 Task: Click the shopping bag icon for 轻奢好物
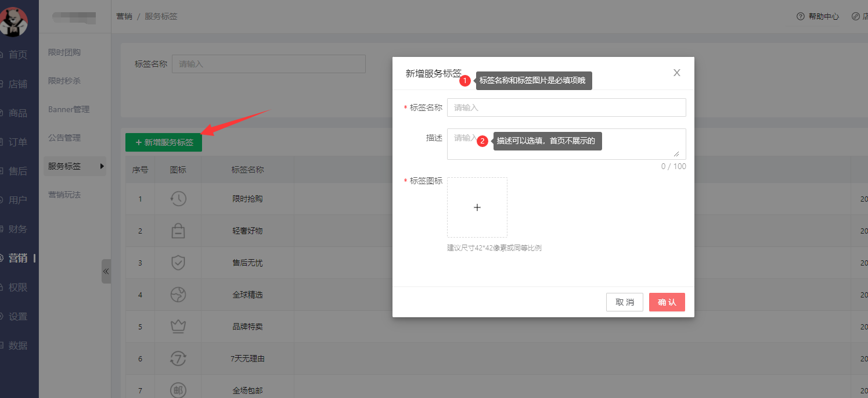tap(178, 231)
